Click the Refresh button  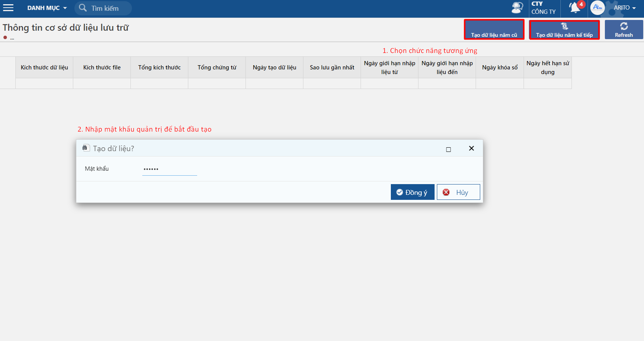pos(624,30)
